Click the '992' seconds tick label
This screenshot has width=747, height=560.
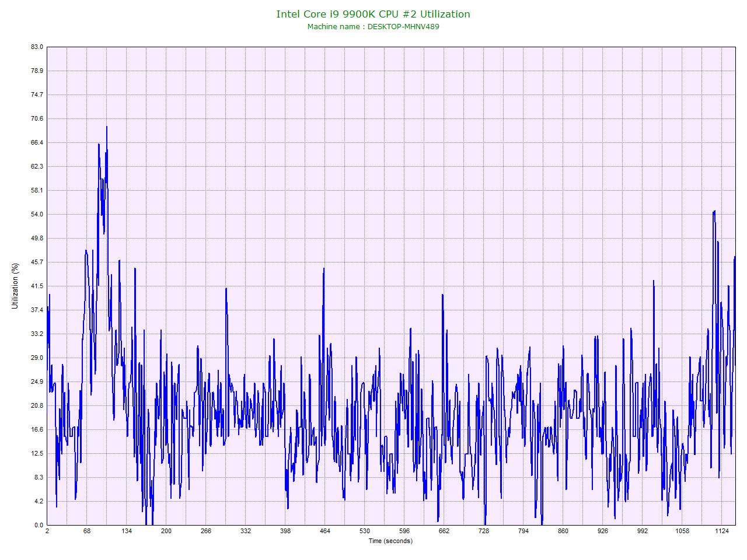tap(643, 531)
